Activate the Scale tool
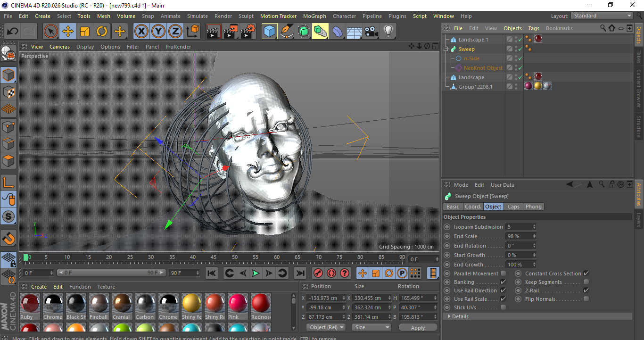 [85, 32]
